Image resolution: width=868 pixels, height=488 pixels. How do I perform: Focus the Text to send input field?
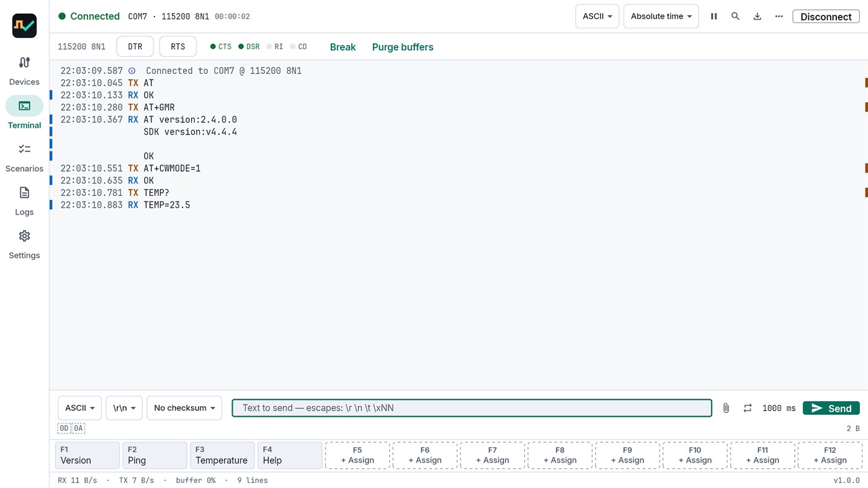click(472, 408)
